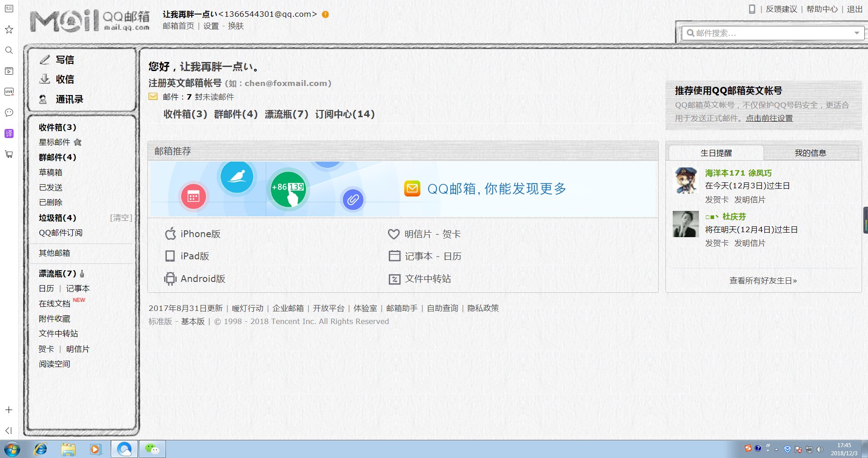Open the purple translate (译) icon in browser sidebar
Screen dimensions: 868x458
tap(9, 134)
